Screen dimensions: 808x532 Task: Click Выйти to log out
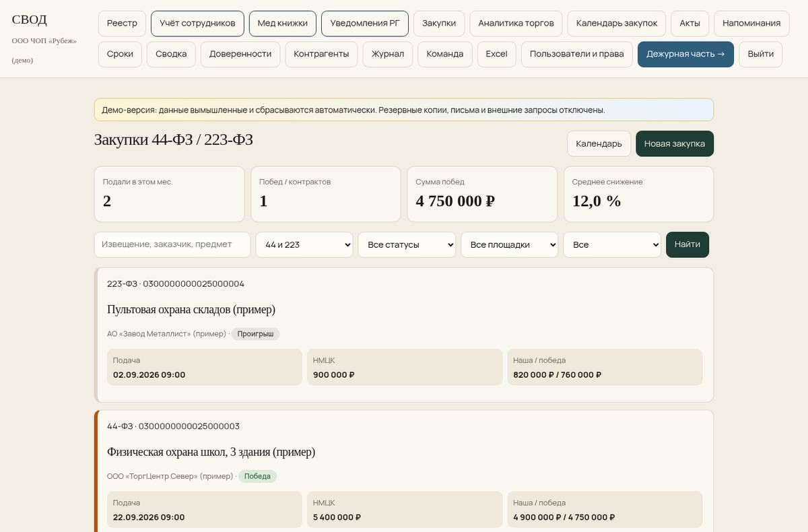pos(760,54)
